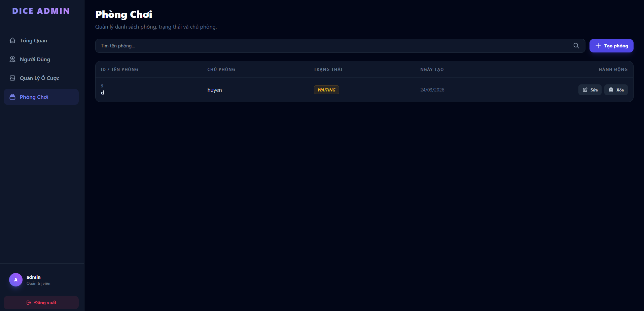Click the trash icon on Xóa button
644x311 pixels.
611,90
